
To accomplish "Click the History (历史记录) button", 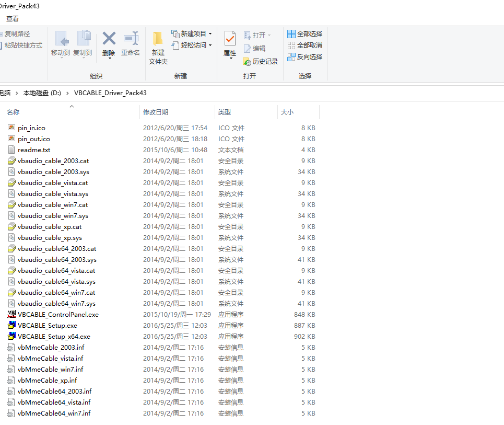I will (261, 62).
